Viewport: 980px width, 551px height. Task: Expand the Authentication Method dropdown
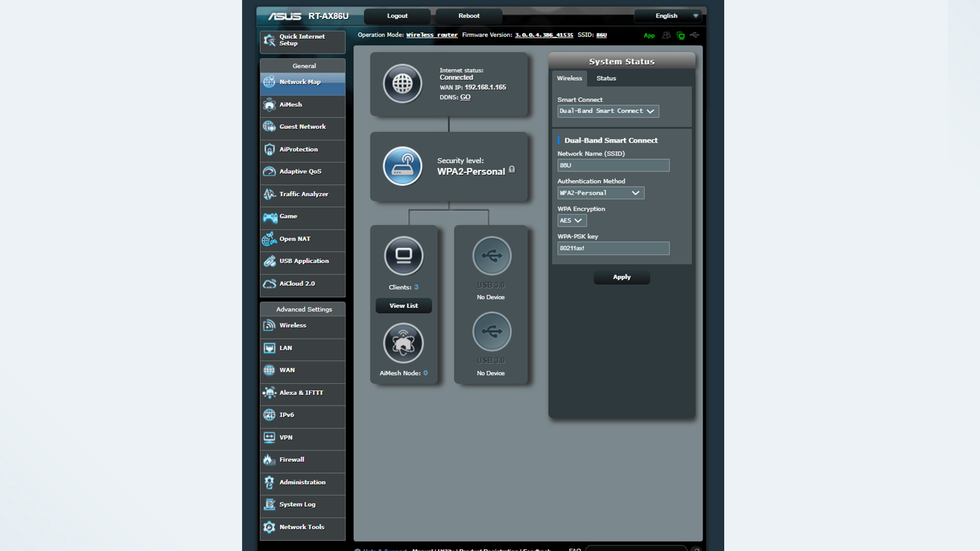coord(635,193)
